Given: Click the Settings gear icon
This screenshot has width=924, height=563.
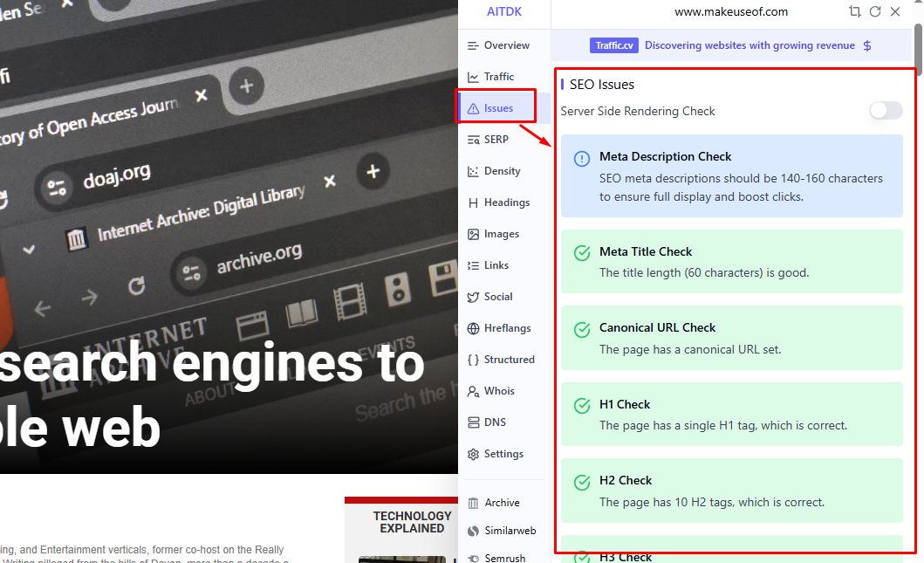Looking at the screenshot, I should 473,454.
